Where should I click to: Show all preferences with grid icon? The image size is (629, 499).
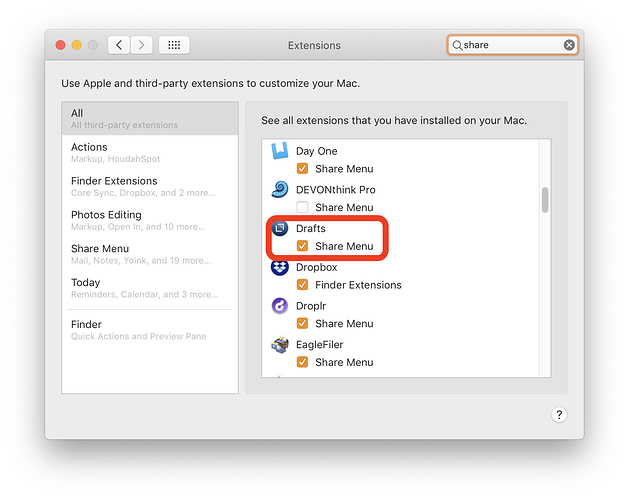coord(174,45)
